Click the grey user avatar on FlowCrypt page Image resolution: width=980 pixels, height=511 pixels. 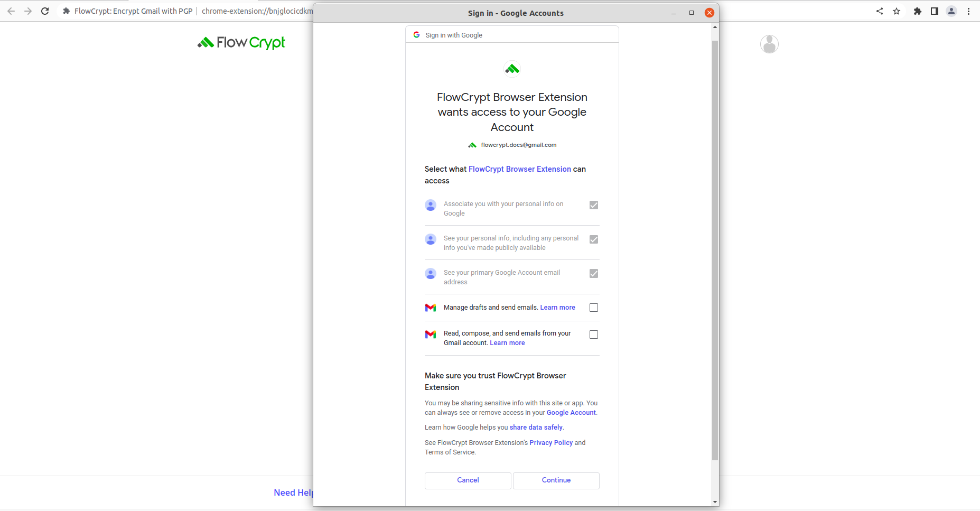point(769,44)
